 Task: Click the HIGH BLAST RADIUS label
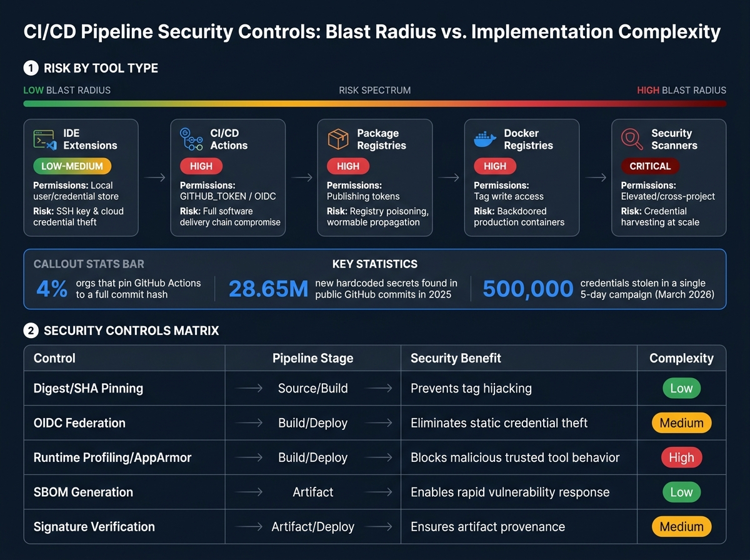coord(682,90)
